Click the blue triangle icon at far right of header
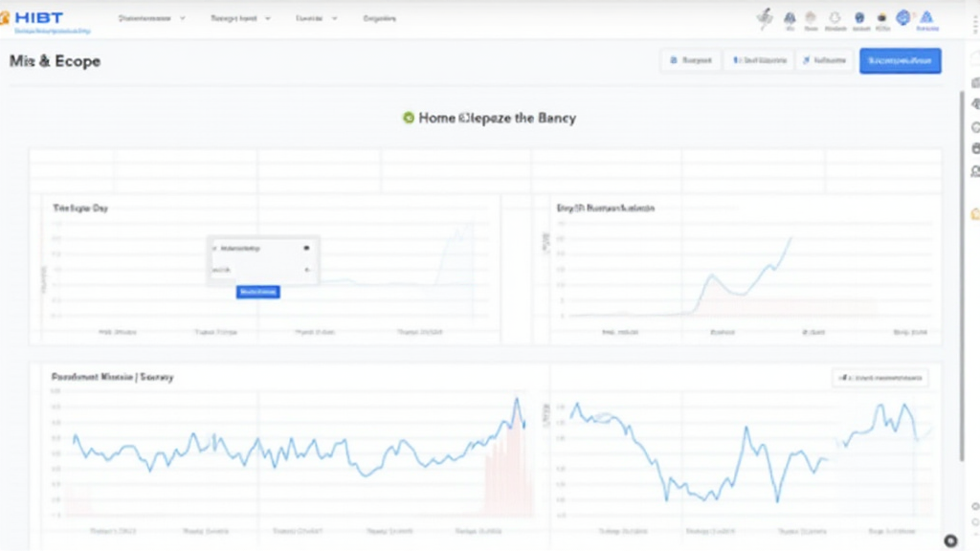The width and height of the screenshot is (980, 551). [x=927, y=17]
